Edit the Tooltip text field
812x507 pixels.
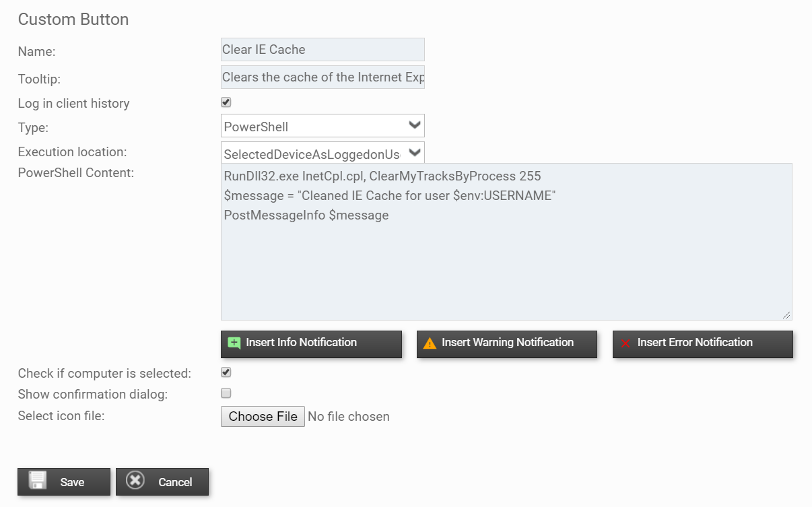click(323, 77)
